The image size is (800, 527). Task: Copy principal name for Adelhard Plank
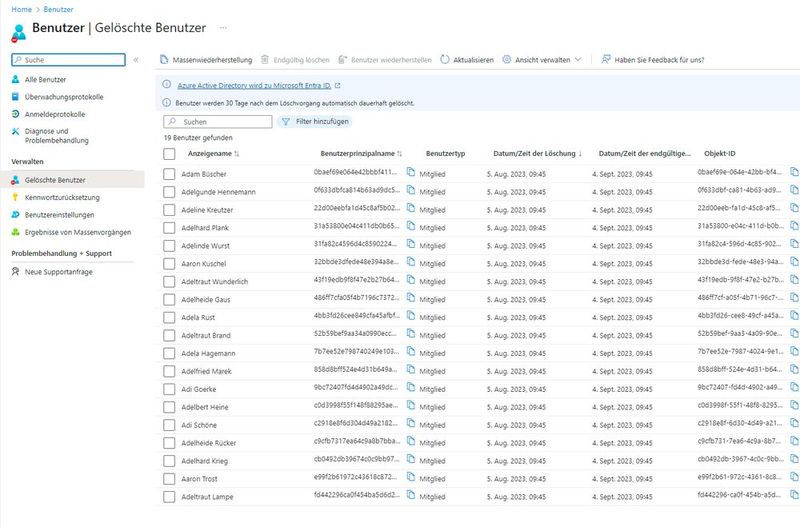pyautogui.click(x=411, y=225)
